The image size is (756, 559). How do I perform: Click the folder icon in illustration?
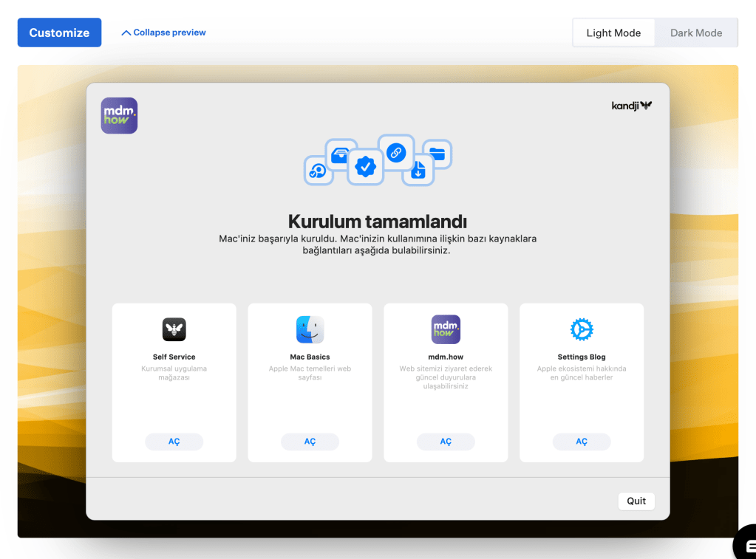[x=437, y=154]
